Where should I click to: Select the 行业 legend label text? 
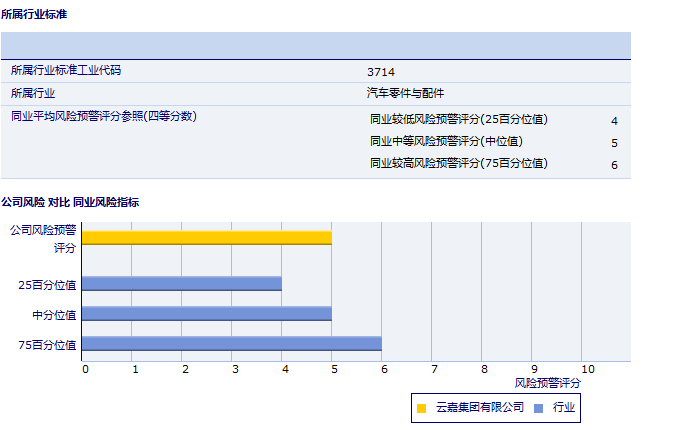563,408
